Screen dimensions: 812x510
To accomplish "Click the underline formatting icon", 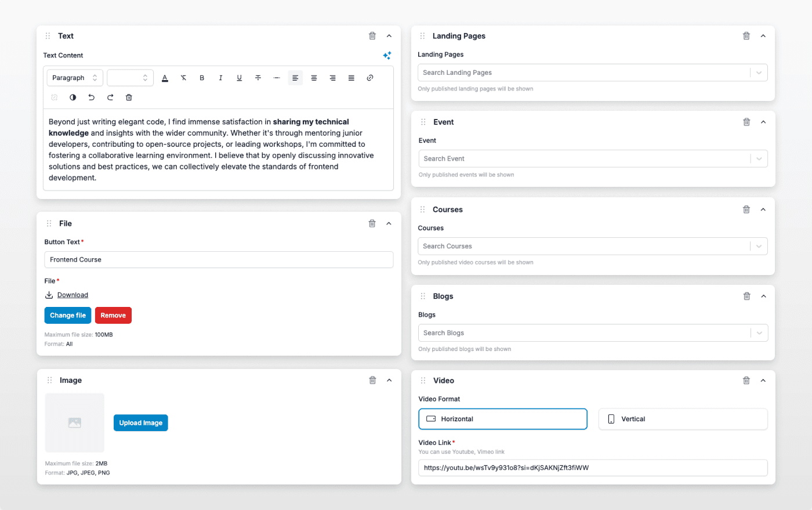I will 239,78.
